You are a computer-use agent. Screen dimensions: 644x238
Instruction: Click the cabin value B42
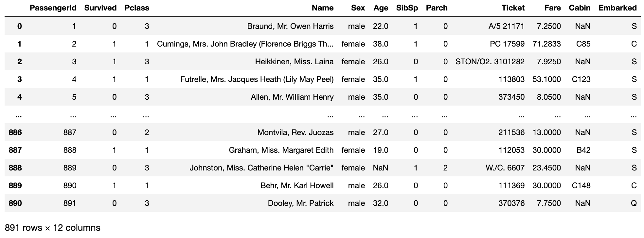[583, 150]
